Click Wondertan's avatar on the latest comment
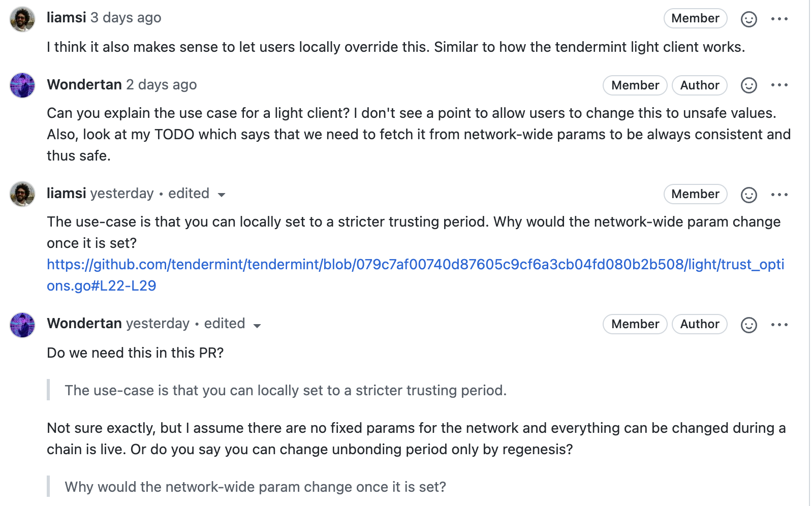 tap(21, 325)
